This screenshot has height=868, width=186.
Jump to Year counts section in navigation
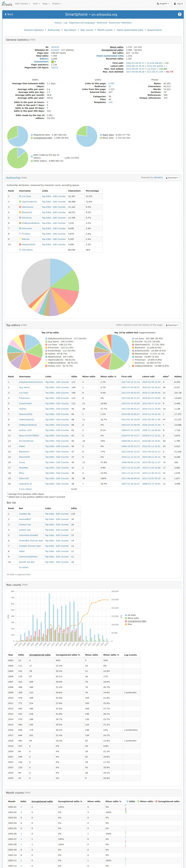[87, 30]
